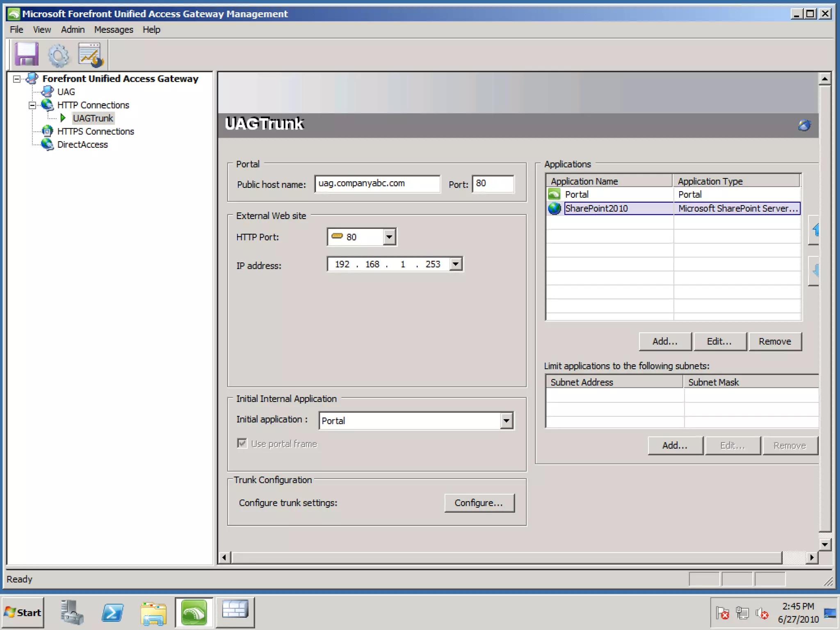
Task: Open the Initial application dropdown
Action: click(x=507, y=421)
